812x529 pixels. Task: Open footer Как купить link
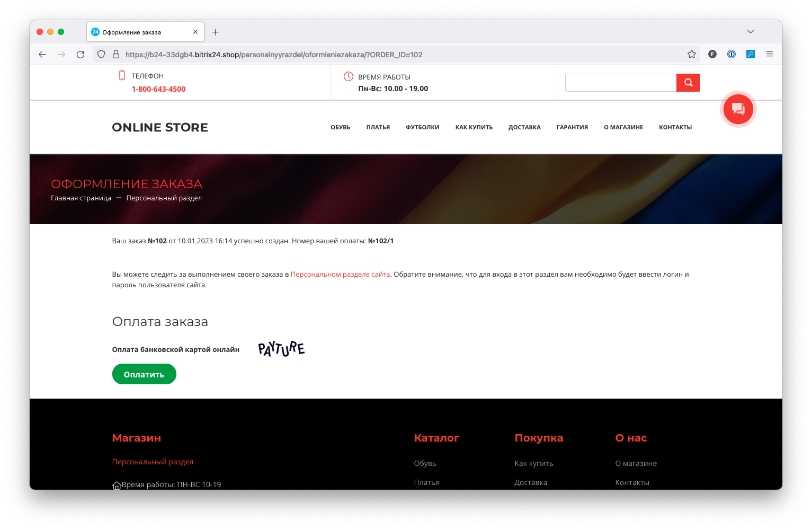[534, 463]
